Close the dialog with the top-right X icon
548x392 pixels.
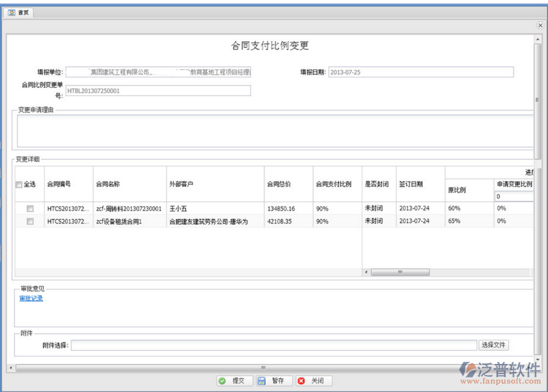[540, 25]
